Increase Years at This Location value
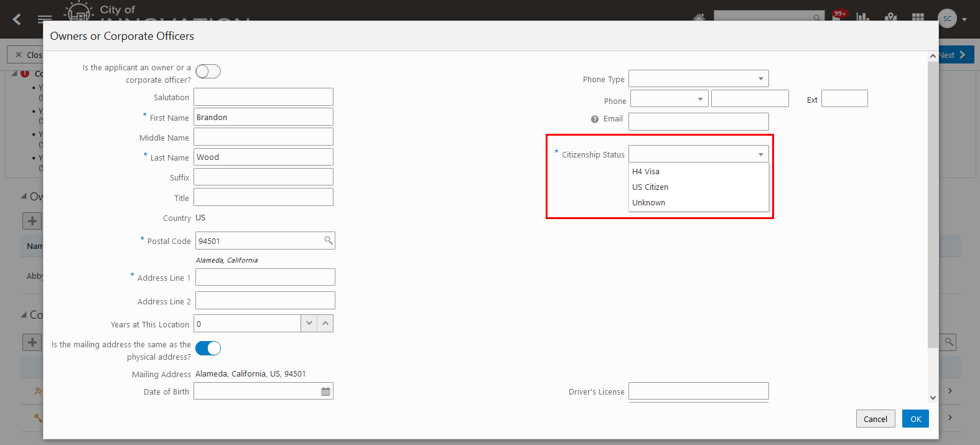This screenshot has height=445, width=980. click(x=325, y=324)
